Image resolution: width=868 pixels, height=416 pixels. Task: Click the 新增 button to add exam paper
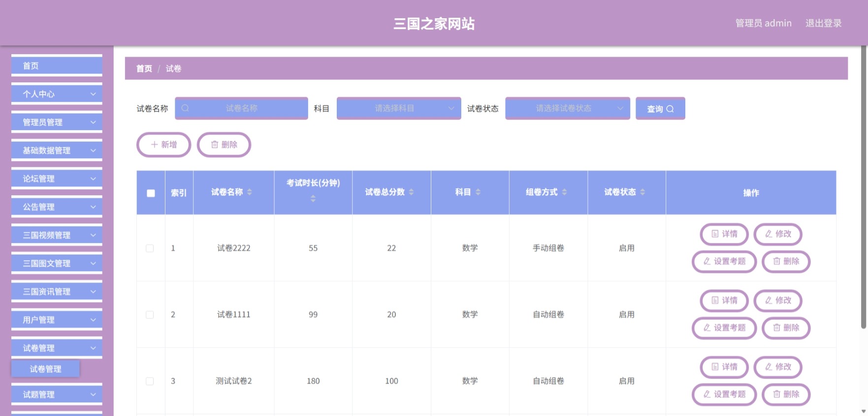coord(163,145)
